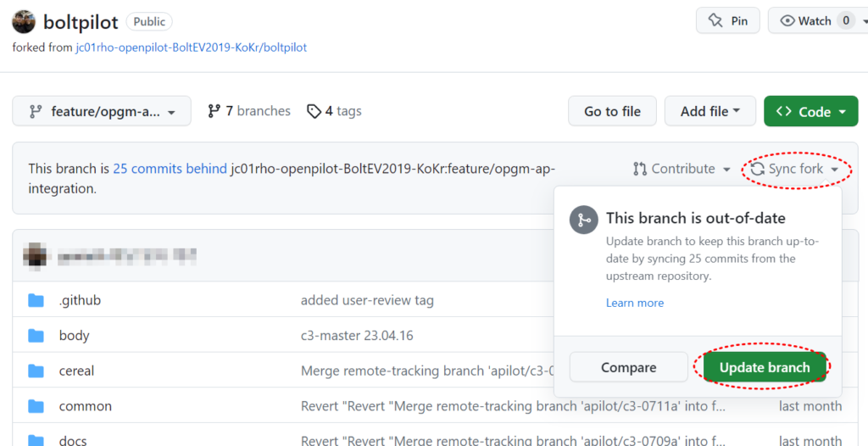Click the sync arrows icon in Sync fork
This screenshot has height=446, width=868.
coord(757,169)
